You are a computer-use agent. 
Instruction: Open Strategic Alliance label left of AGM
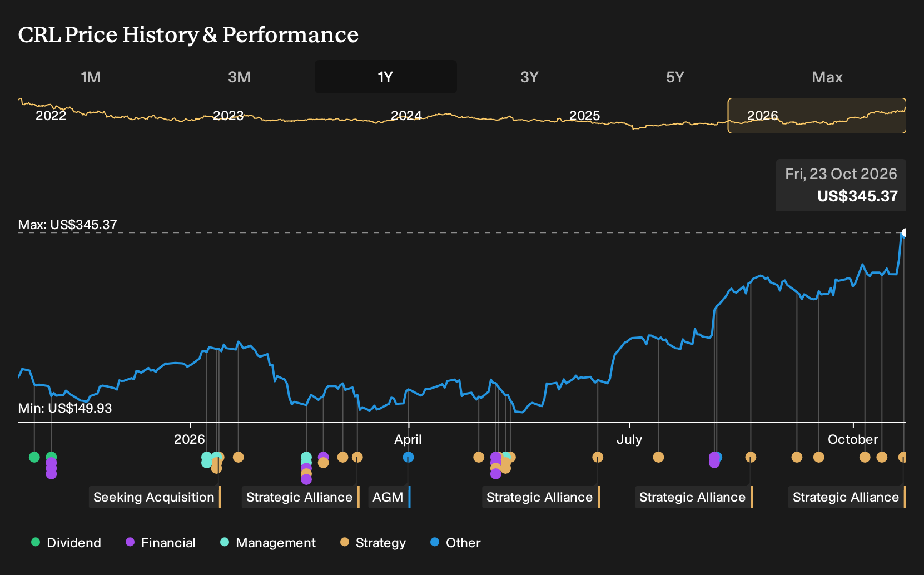pos(301,497)
